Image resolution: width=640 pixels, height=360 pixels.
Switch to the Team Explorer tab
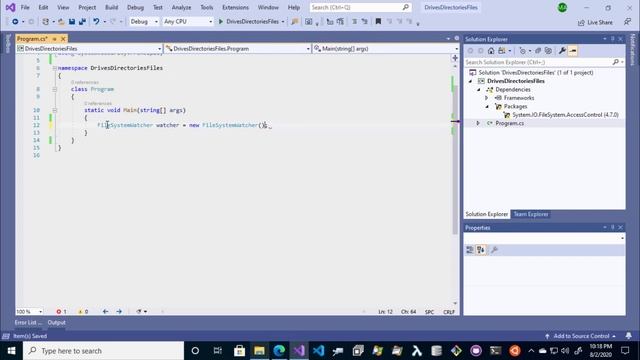click(x=531, y=214)
